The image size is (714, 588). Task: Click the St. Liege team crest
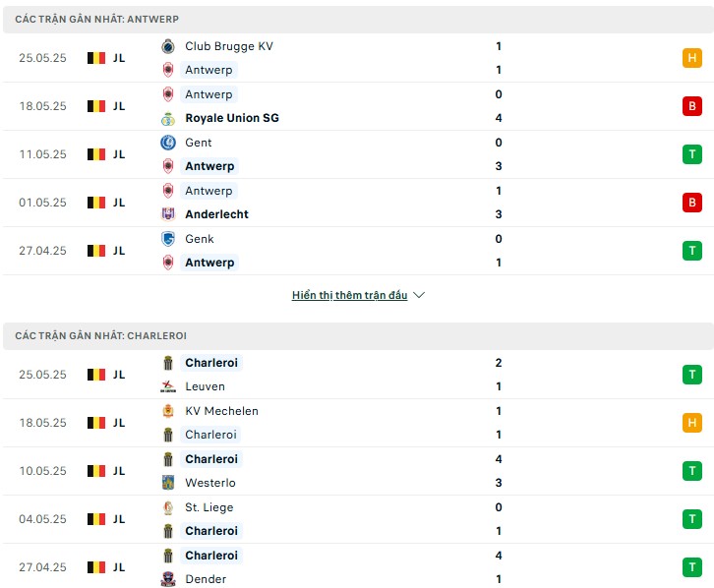pos(168,507)
